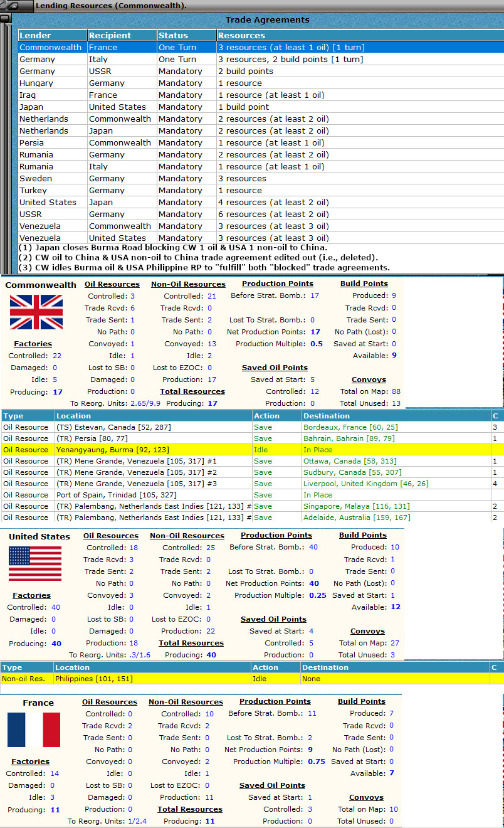Select the Commonwealth to France One Turn agreement
Screen dimensions: 504x828
click(x=260, y=47)
